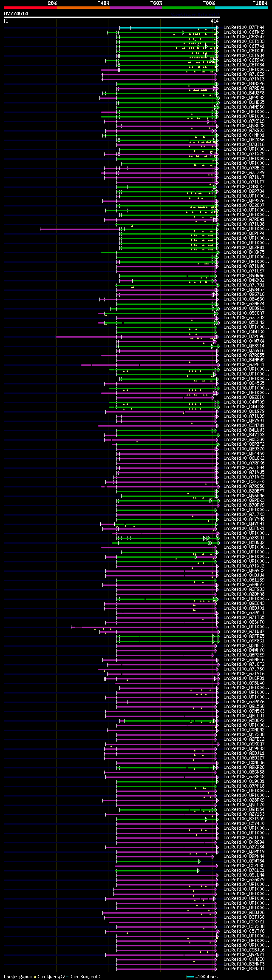
Task: Select hit label UniRef100_A9FPZ5
Action: tap(244, 636)
